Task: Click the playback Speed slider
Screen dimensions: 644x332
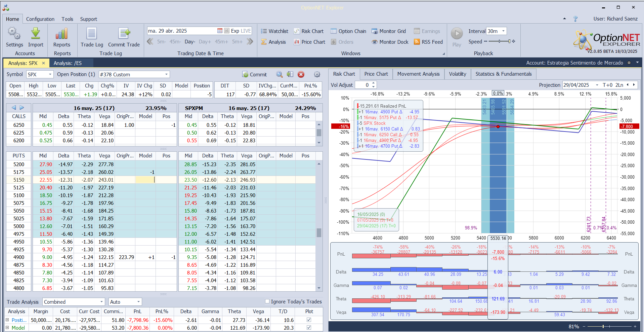Action: (499, 41)
